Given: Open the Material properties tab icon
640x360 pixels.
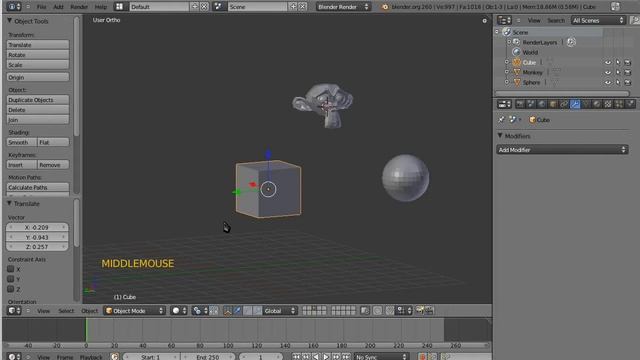Looking at the screenshot, I should point(597,104).
